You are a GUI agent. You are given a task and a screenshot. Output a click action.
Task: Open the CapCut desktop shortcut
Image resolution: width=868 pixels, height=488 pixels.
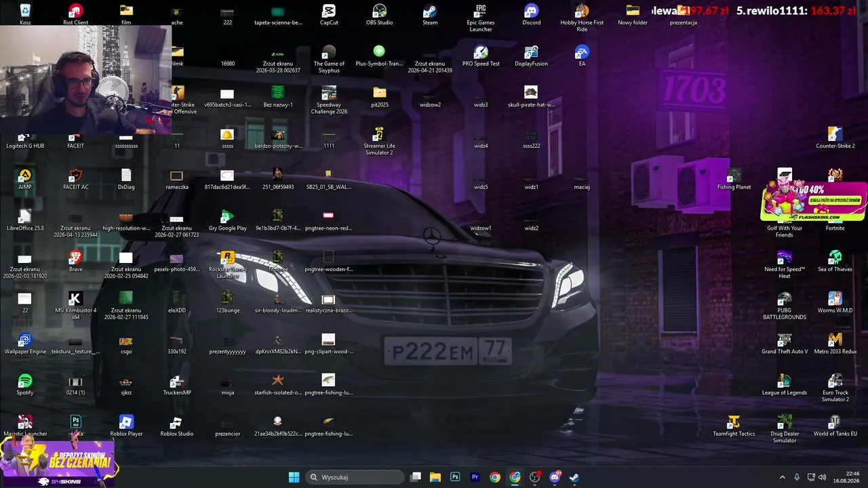coord(329,14)
